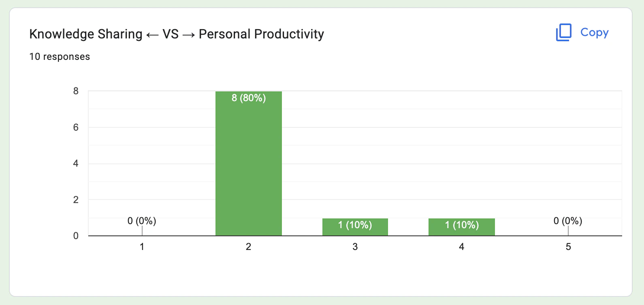The width and height of the screenshot is (644, 305).
Task: Click x-axis label 3
Action: coord(355,247)
